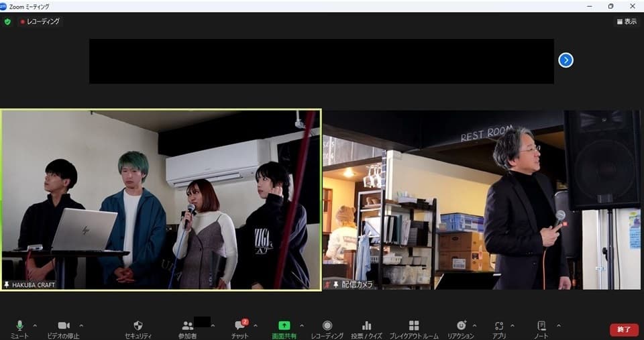Click the Zoom ミーティング title text

pos(29,7)
